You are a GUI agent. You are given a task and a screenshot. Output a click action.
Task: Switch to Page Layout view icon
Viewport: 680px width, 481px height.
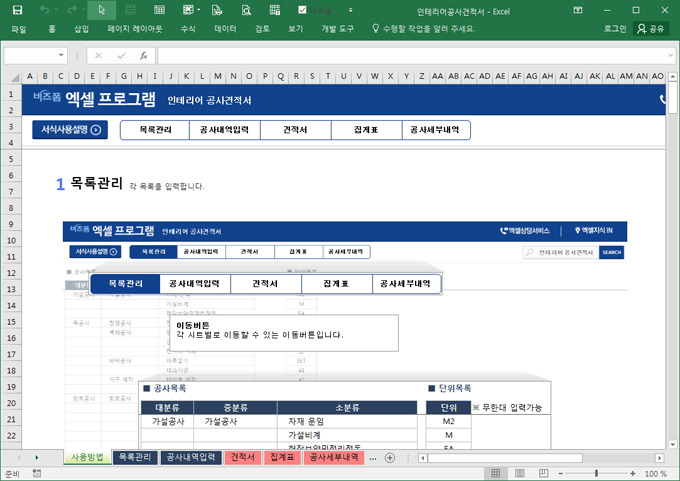pos(520,473)
